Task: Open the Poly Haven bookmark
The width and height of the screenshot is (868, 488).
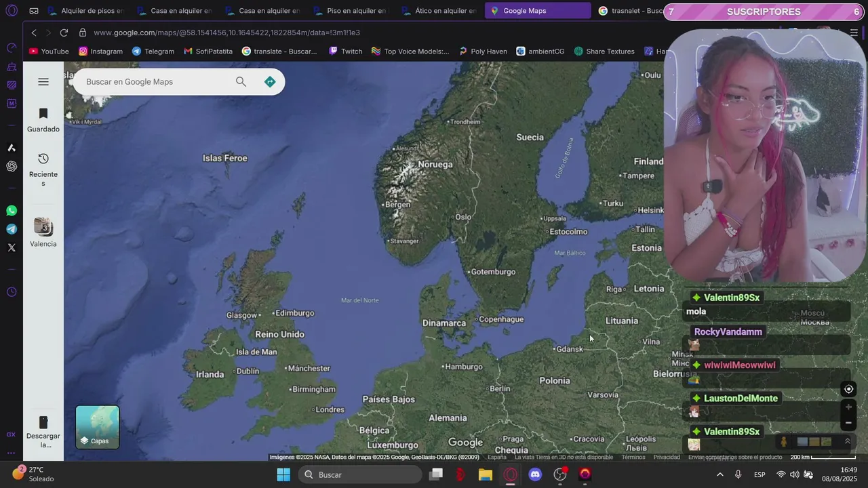Action: [483, 52]
